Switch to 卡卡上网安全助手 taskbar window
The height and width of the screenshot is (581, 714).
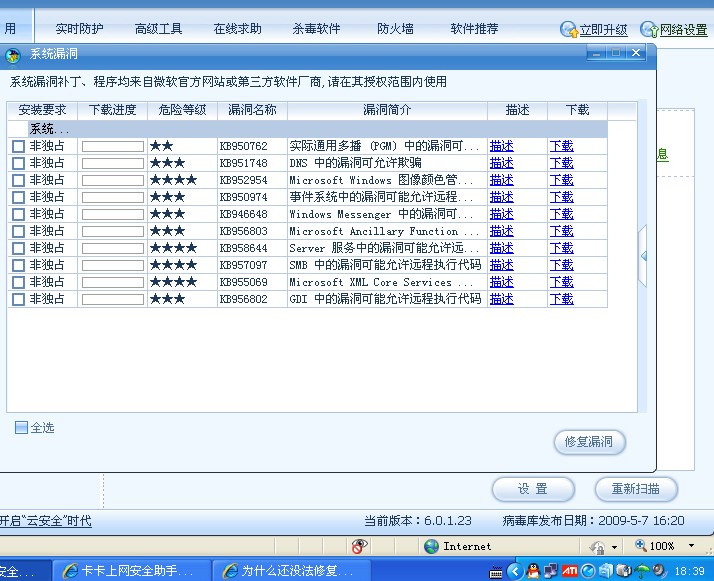(132, 571)
